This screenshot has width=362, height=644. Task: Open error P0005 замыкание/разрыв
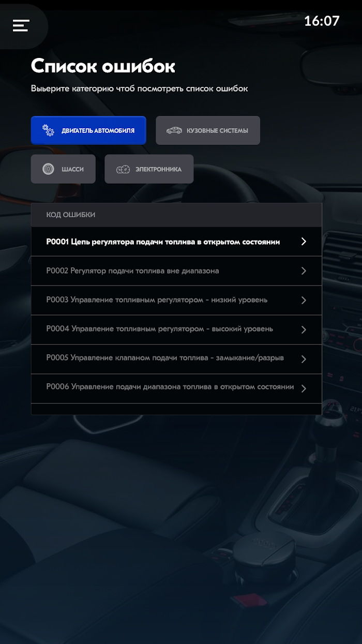pos(176,359)
